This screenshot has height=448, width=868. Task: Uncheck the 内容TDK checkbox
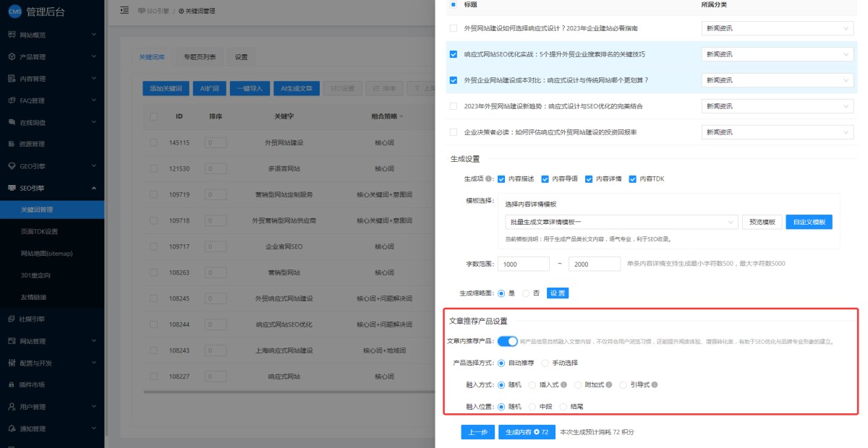tap(632, 178)
